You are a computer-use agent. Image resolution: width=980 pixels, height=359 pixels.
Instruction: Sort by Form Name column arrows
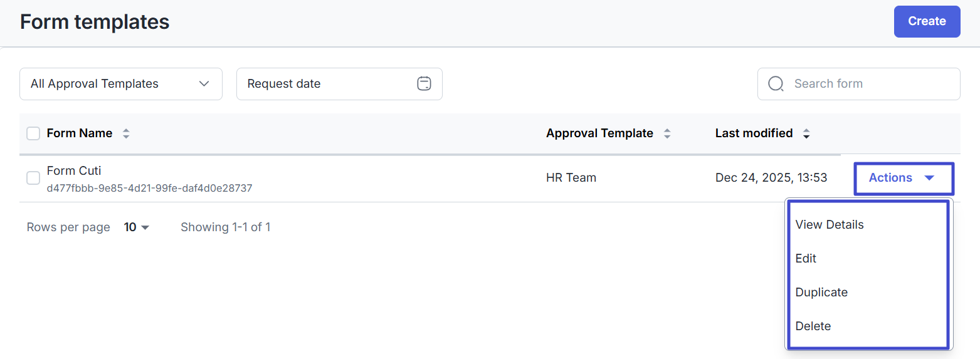pyautogui.click(x=126, y=133)
